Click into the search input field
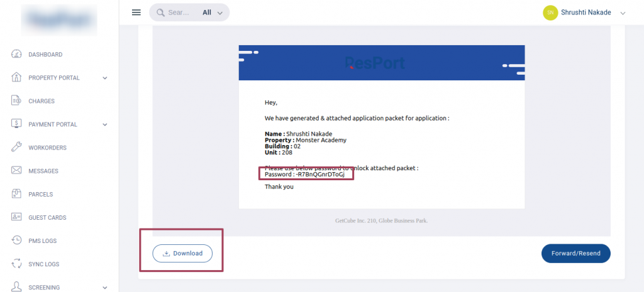Screen dimensions: 644x292 pyautogui.click(x=179, y=13)
